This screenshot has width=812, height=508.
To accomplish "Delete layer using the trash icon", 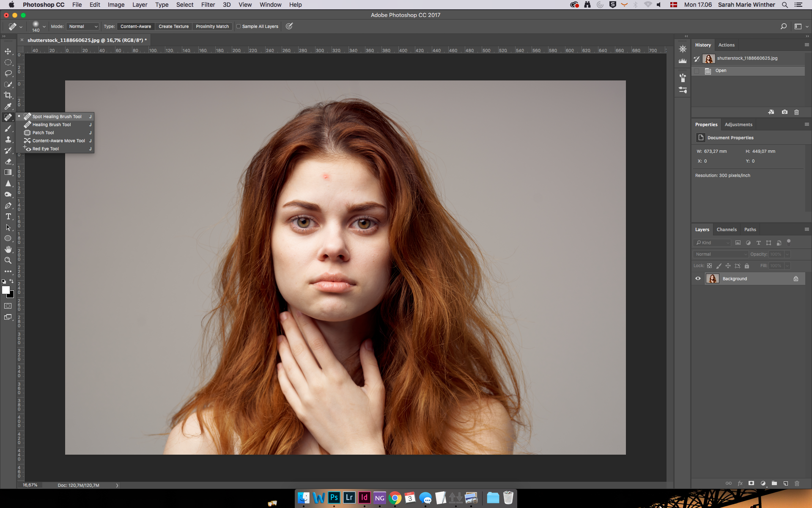I will (x=797, y=483).
